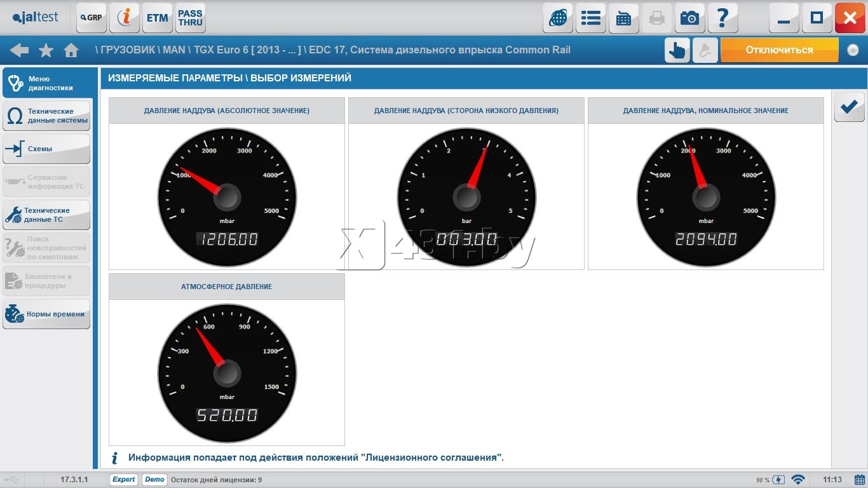Open the info icon in top toolbar
Screen dimensions: 868x488
pyautogui.click(x=125, y=18)
